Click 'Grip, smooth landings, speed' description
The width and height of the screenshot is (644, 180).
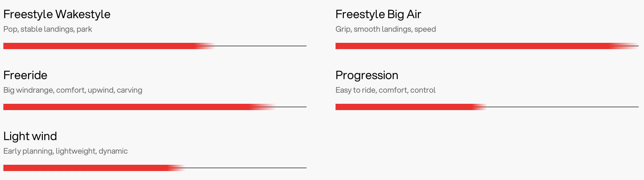[385, 29]
